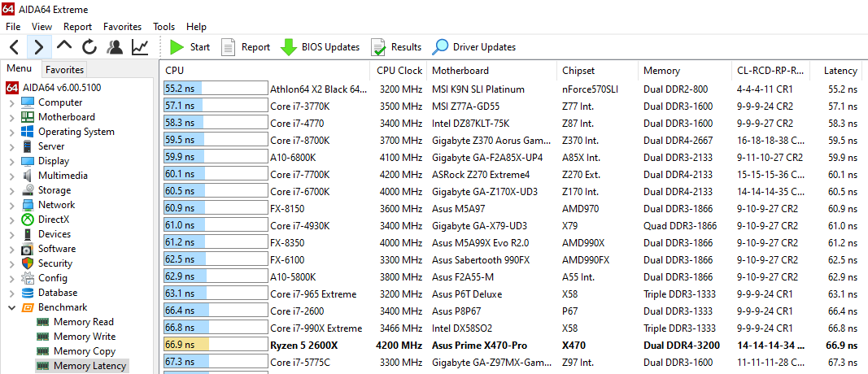Check for BIOS Updates
Viewport: 868px width, 374px height.
coord(320,47)
